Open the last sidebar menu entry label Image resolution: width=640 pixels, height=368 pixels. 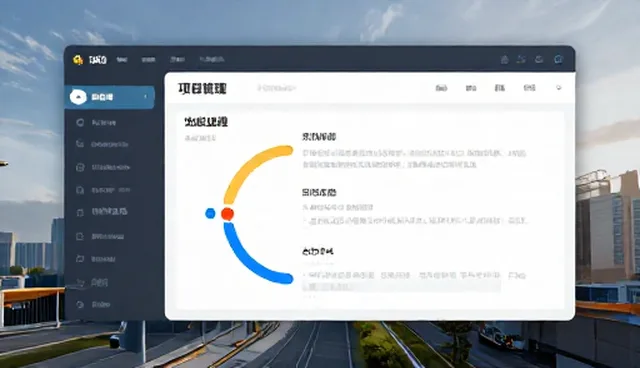[x=101, y=304]
